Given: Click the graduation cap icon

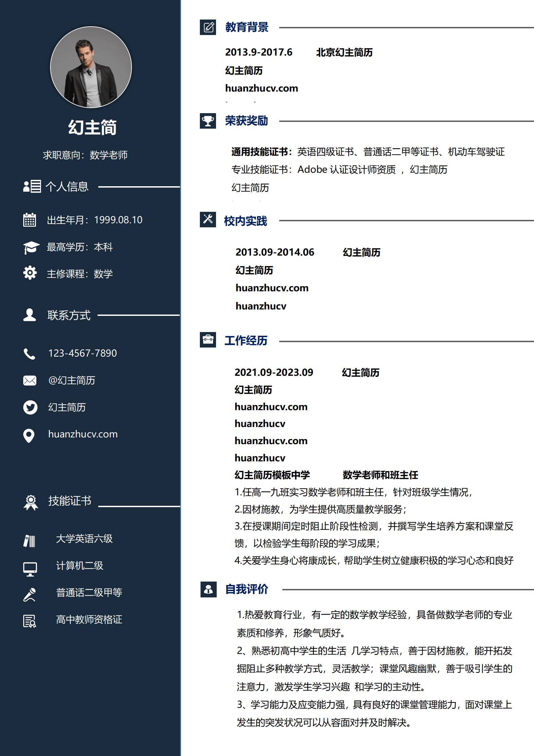Looking at the screenshot, I should point(31,247).
